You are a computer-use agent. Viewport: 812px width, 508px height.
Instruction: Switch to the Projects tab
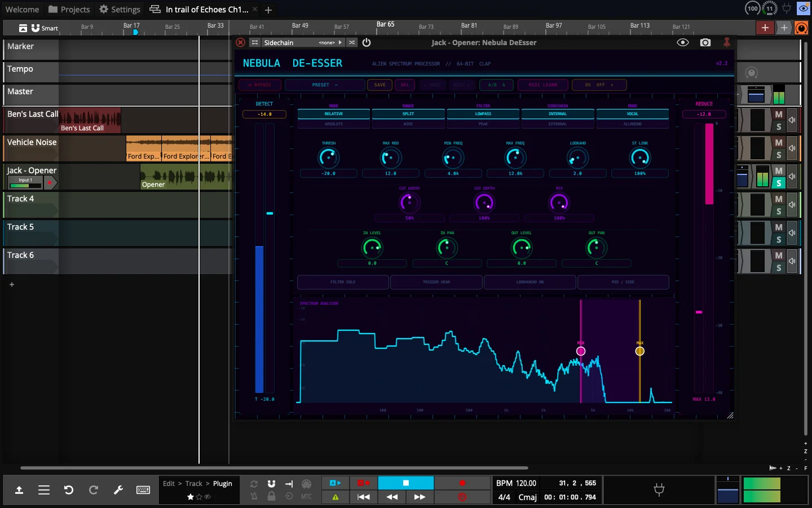[69, 9]
